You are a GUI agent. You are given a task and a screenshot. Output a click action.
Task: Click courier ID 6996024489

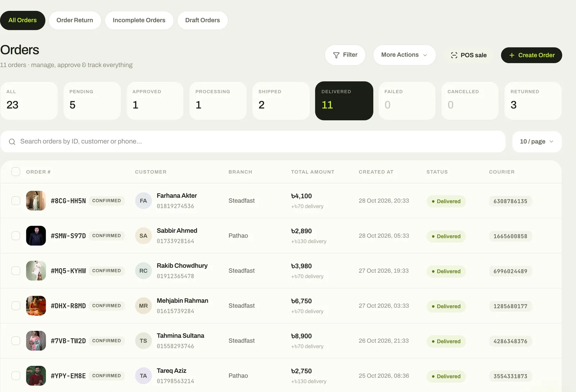(510, 271)
